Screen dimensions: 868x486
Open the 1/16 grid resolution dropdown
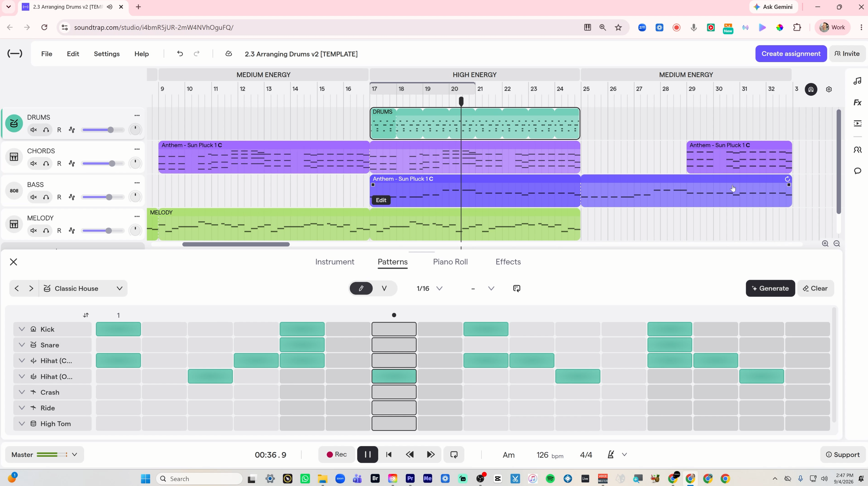pyautogui.click(x=429, y=288)
